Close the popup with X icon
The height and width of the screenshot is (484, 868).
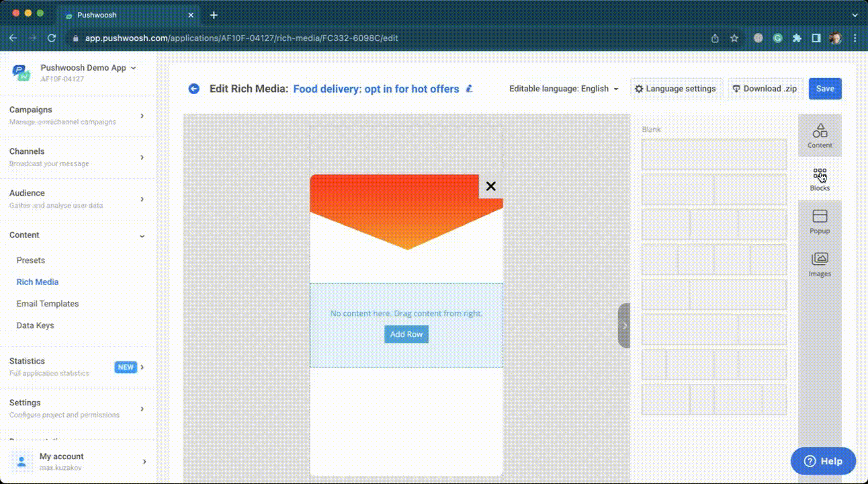[490, 186]
